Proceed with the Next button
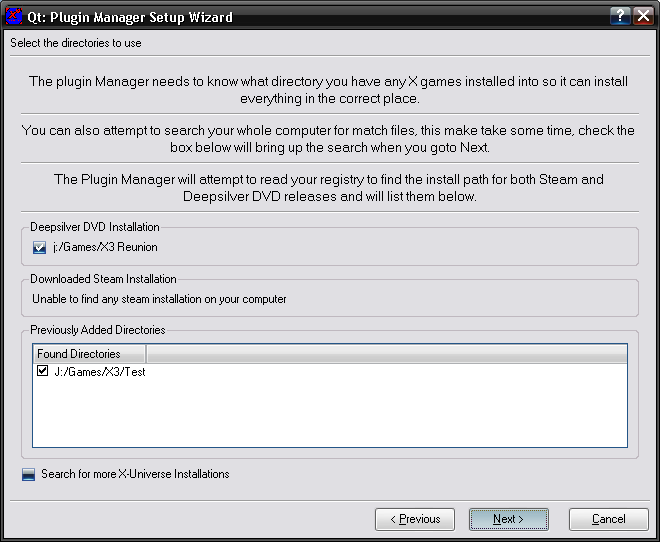Image resolution: width=660 pixels, height=542 pixels. [508, 519]
